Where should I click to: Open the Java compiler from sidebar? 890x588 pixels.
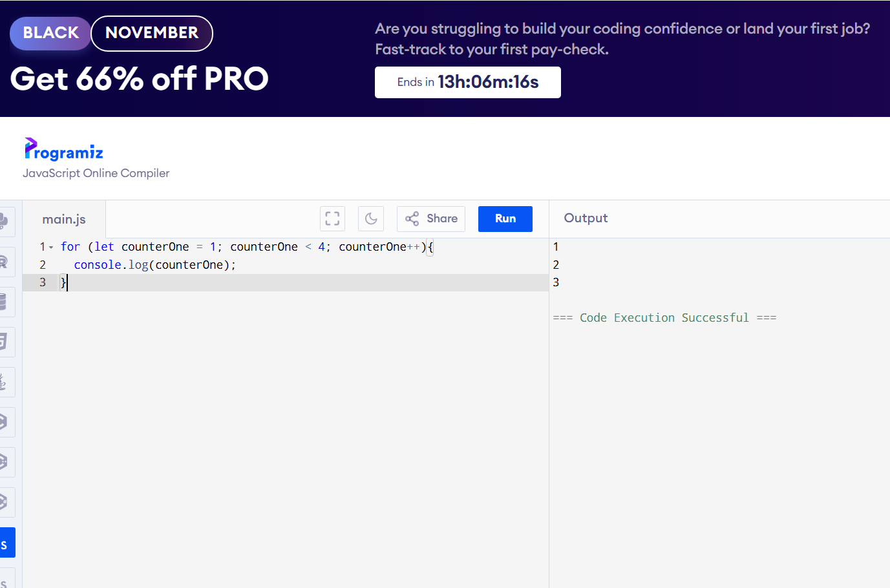pyautogui.click(x=5, y=383)
